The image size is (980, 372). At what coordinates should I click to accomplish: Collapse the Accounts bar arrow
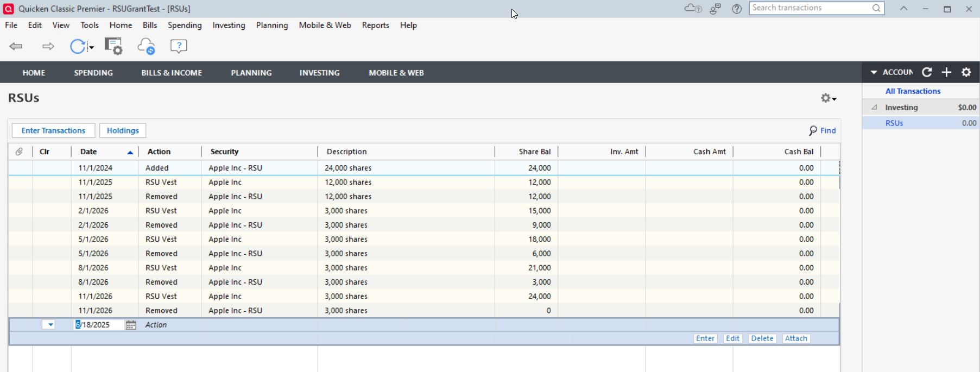click(x=874, y=72)
